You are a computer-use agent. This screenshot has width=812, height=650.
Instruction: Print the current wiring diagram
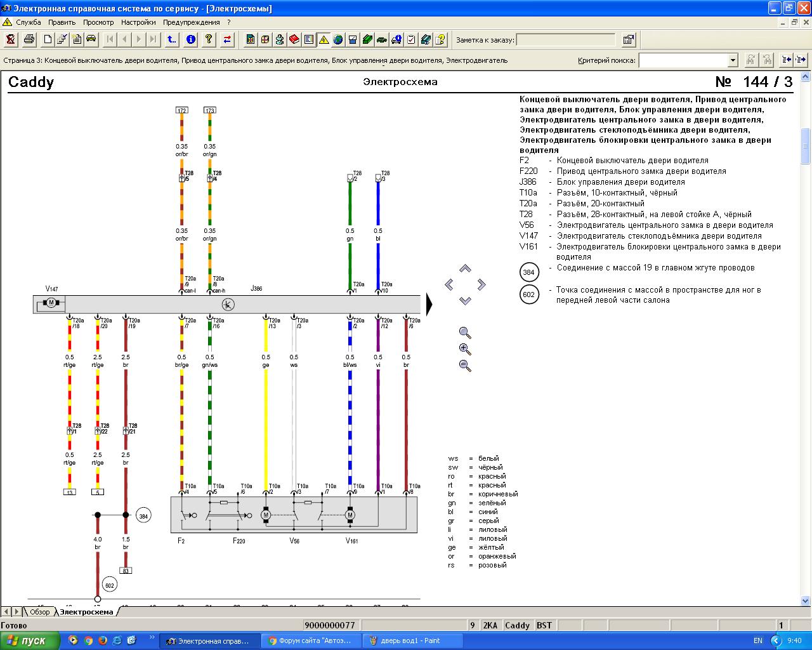29,39
